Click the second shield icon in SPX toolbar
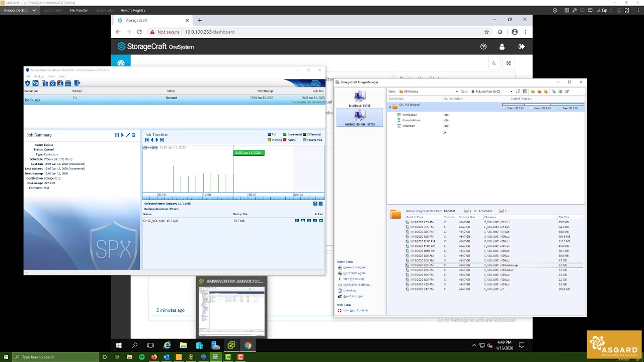Screen dimensions: 644x362 pyautogui.click(x=36, y=83)
